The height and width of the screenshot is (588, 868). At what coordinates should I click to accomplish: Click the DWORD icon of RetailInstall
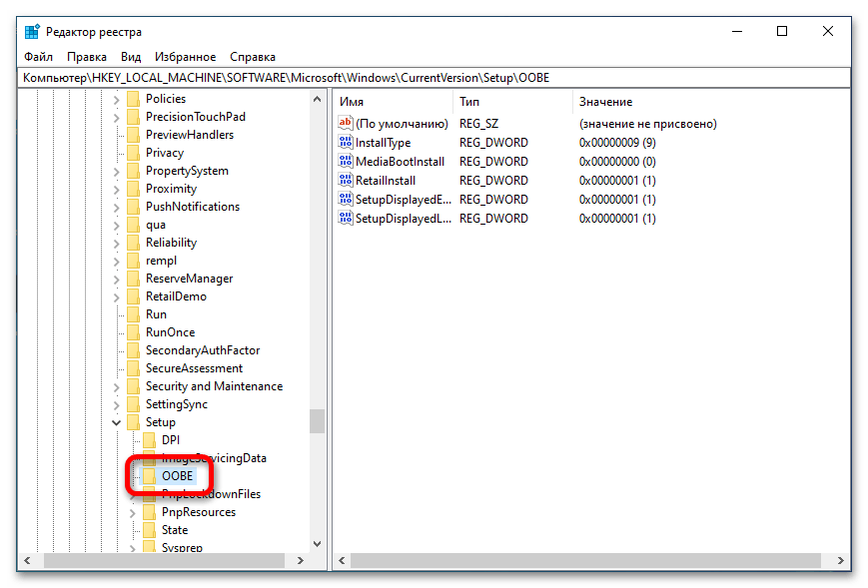[x=346, y=180]
